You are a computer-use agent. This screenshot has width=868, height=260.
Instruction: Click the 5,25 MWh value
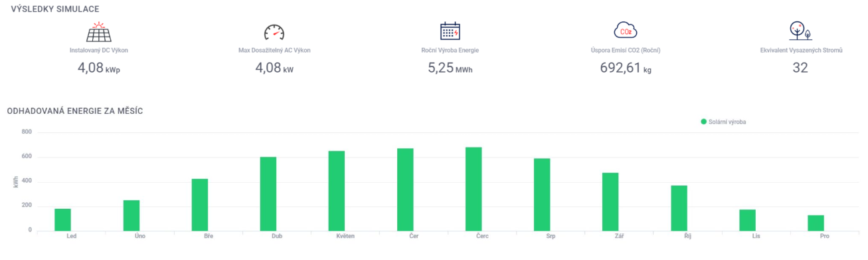pyautogui.click(x=450, y=67)
